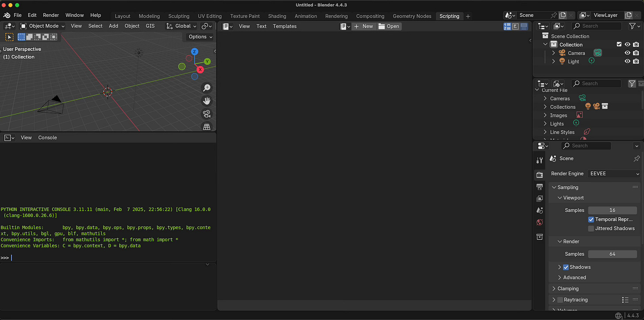This screenshot has width=644, height=320.
Task: Open the Tool properties tab
Action: 539,160
